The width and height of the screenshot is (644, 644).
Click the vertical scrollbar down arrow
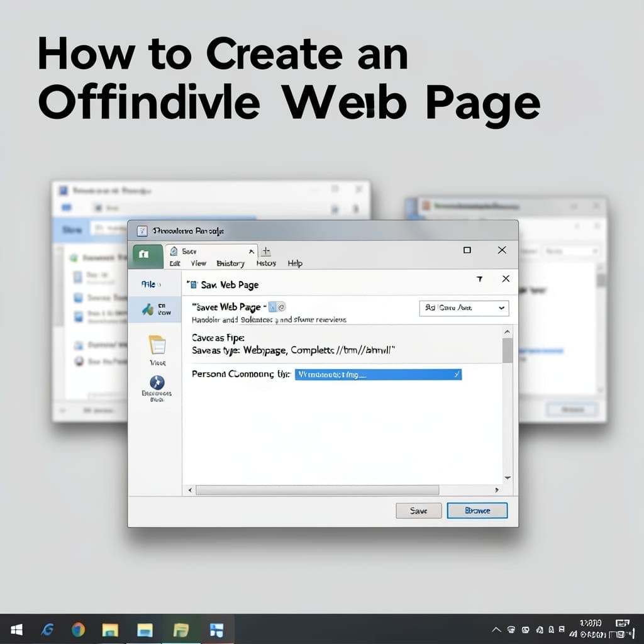coord(508,478)
